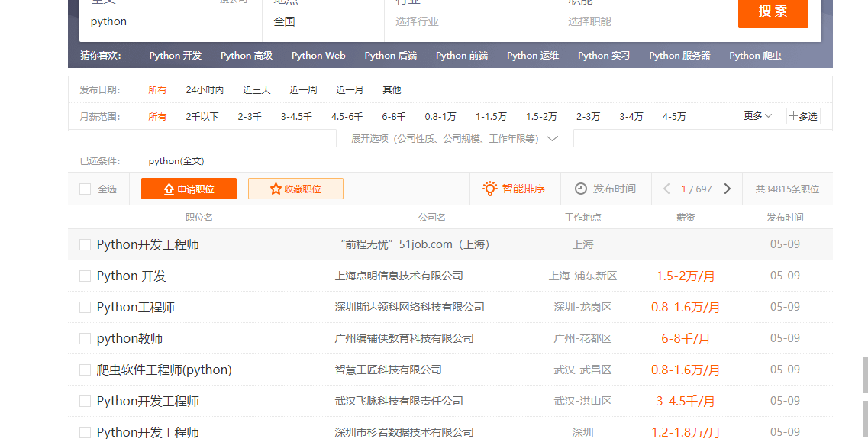The width and height of the screenshot is (868, 439).
Task: Open the python教师 job listing
Action: tap(130, 338)
